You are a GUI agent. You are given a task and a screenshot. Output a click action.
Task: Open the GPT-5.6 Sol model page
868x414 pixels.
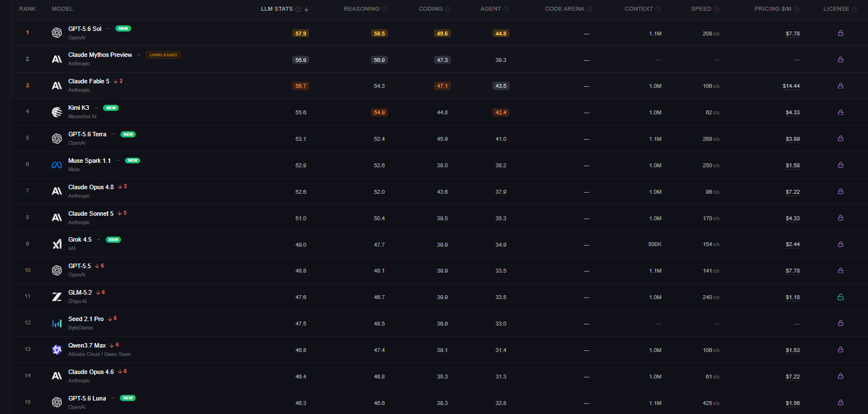[x=85, y=29]
